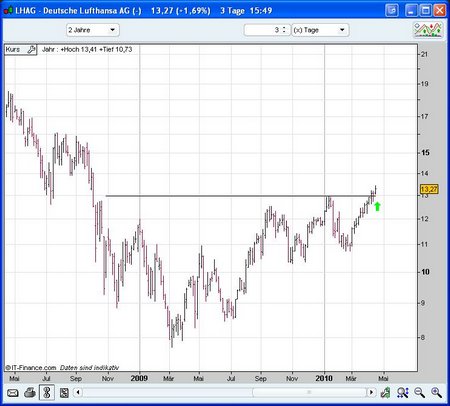
Task: Close the LHAG chart window
Action: point(440,10)
